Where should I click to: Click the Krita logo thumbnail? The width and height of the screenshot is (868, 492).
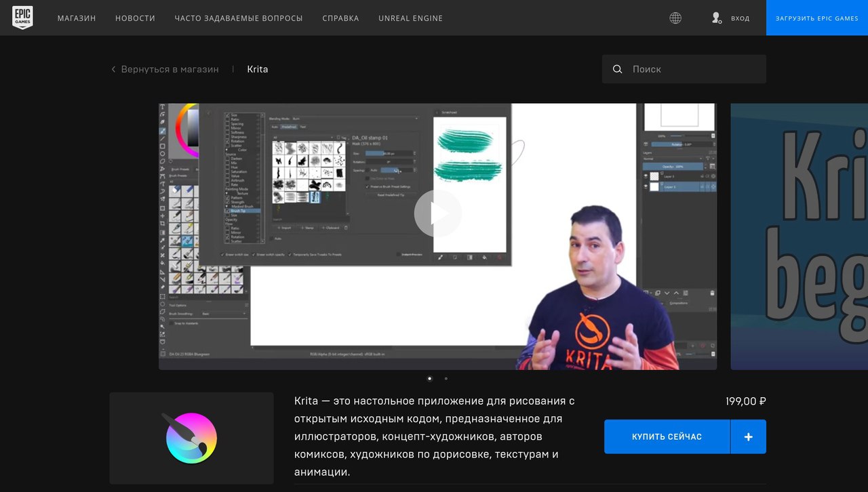pyautogui.click(x=191, y=438)
